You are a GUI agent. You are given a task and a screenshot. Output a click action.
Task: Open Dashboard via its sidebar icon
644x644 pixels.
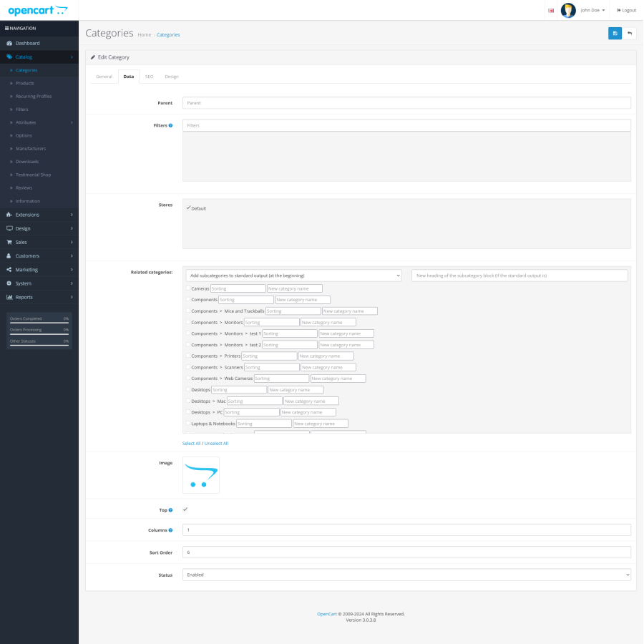click(x=9, y=43)
